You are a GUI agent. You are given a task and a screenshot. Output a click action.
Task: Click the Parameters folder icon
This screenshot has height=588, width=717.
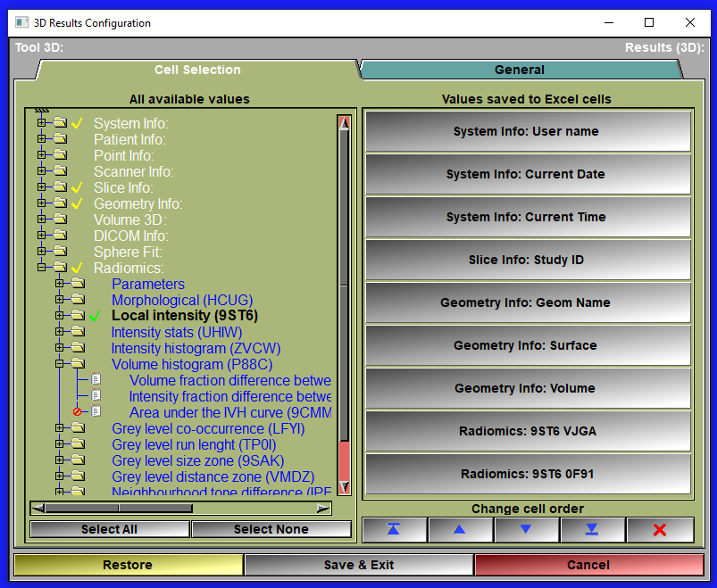(79, 283)
